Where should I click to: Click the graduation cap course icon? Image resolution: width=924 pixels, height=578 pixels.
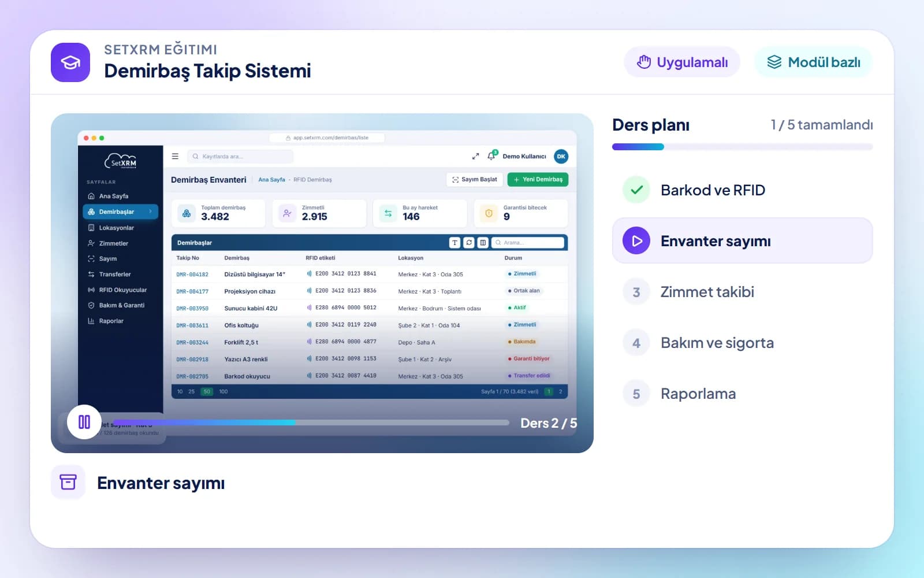click(70, 62)
